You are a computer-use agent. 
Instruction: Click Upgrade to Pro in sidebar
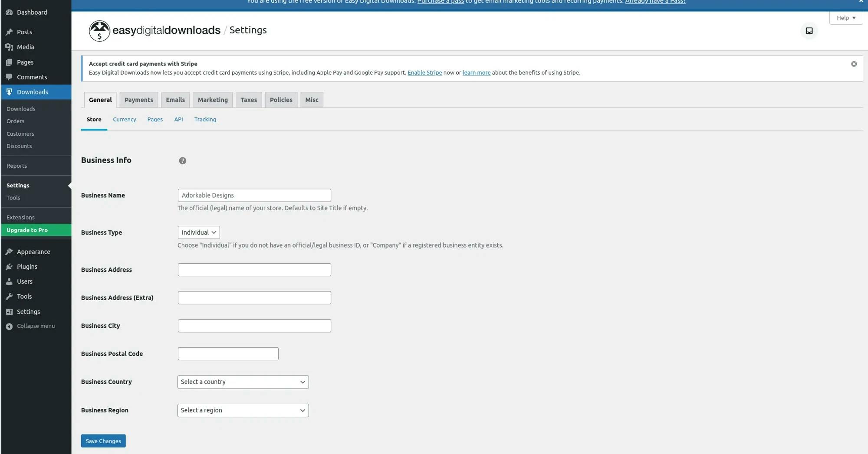[36, 230]
